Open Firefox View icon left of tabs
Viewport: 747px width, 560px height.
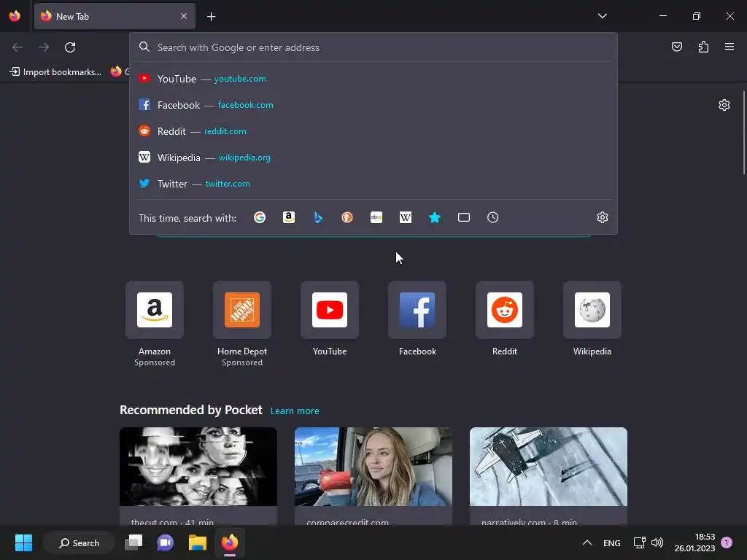[15, 16]
